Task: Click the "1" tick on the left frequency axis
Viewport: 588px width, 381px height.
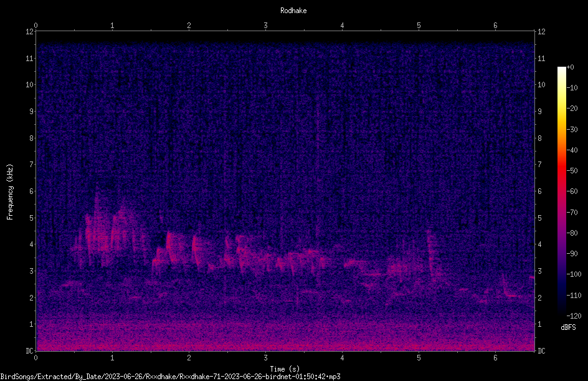Action: pos(31,324)
